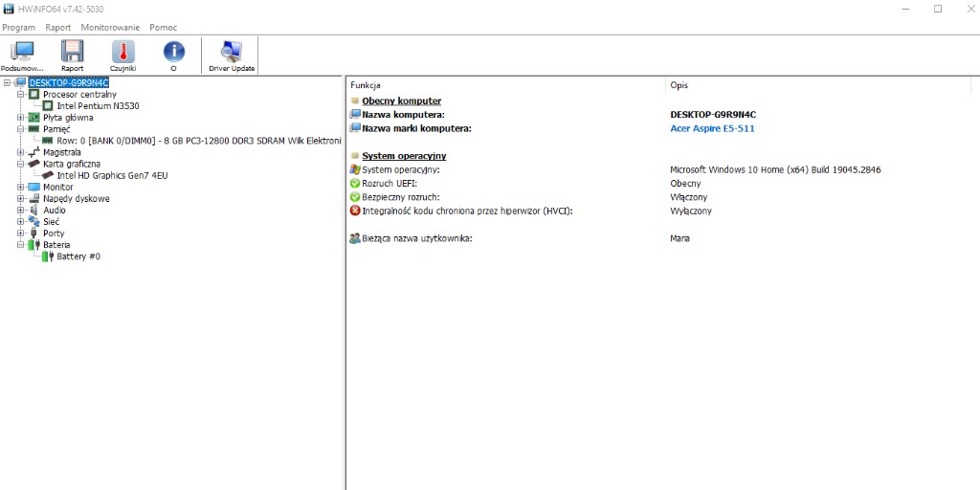Select the Battery #0 label
Image resolution: width=980 pixels, height=490 pixels.
(x=78, y=256)
